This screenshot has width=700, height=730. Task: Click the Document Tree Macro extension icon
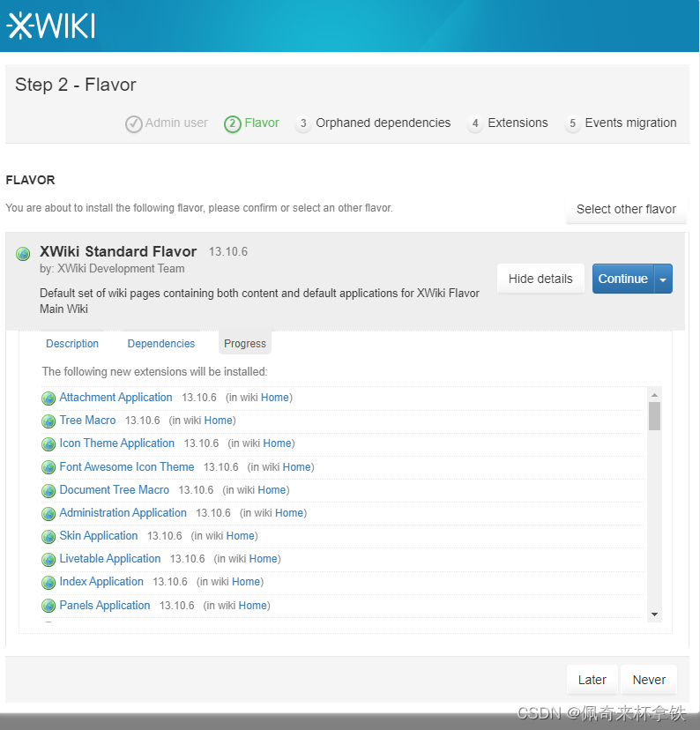point(48,490)
